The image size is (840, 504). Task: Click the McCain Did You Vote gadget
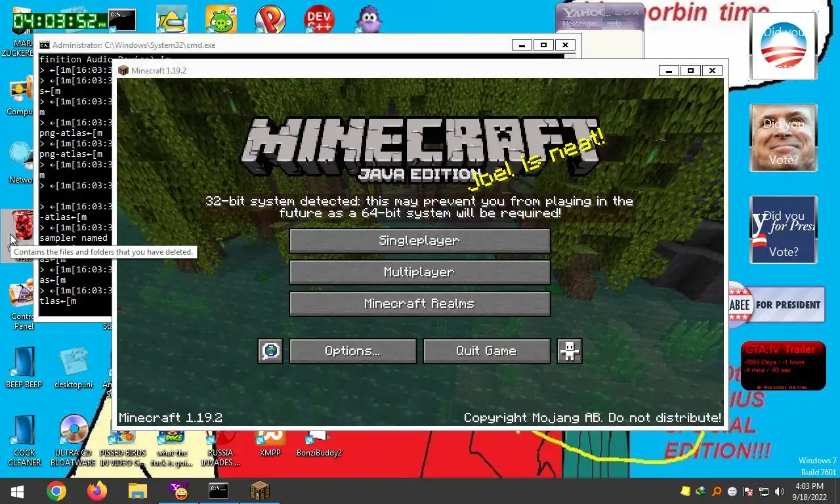[783, 138]
